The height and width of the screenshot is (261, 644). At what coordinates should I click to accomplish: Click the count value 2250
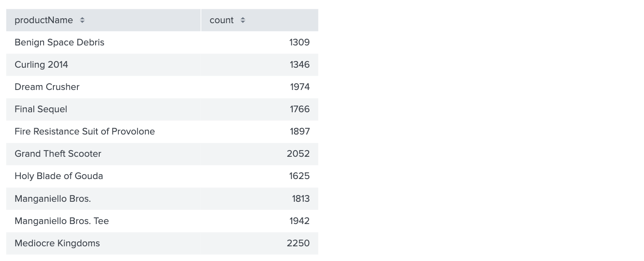tap(298, 243)
